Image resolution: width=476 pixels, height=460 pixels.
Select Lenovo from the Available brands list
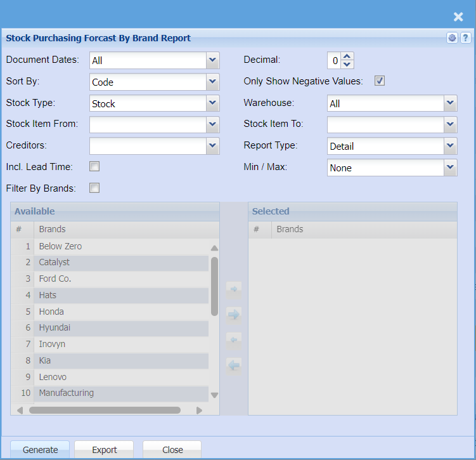tap(53, 377)
